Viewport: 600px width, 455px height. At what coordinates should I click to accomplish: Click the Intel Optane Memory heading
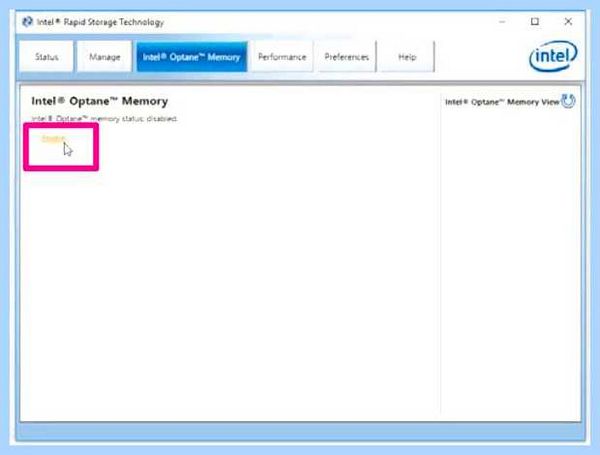[99, 101]
